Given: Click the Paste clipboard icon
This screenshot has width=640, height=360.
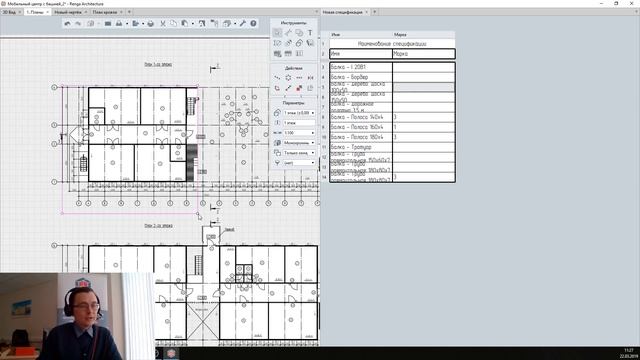Looking at the screenshot, I should coord(185,24).
